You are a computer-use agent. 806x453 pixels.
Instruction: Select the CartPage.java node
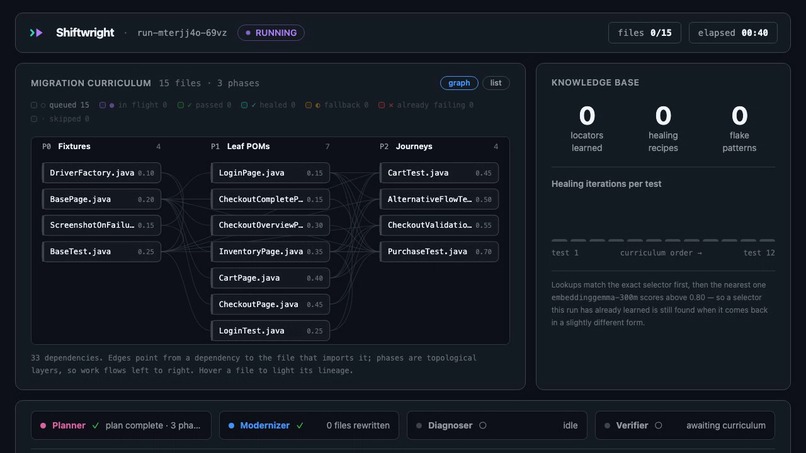click(270, 278)
